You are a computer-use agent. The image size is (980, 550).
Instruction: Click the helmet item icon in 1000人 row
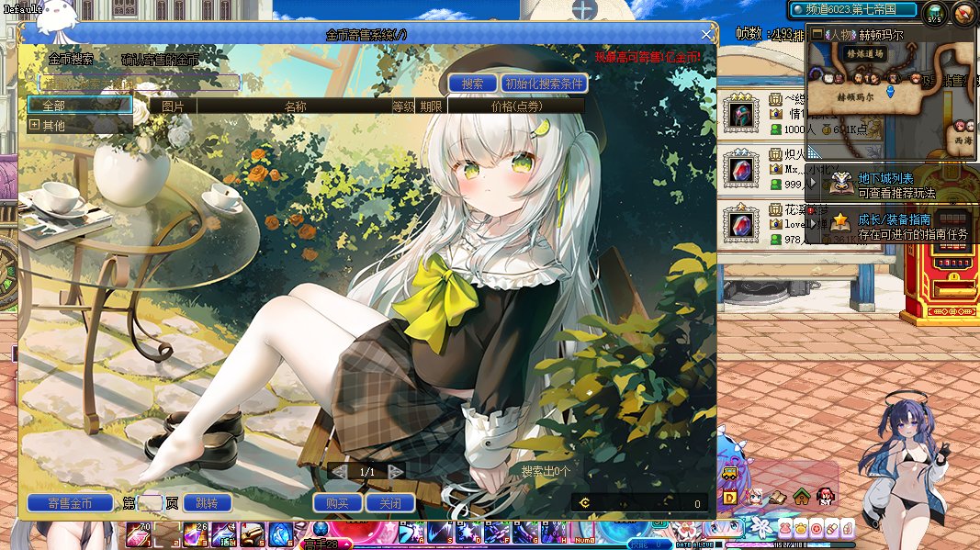[x=741, y=115]
